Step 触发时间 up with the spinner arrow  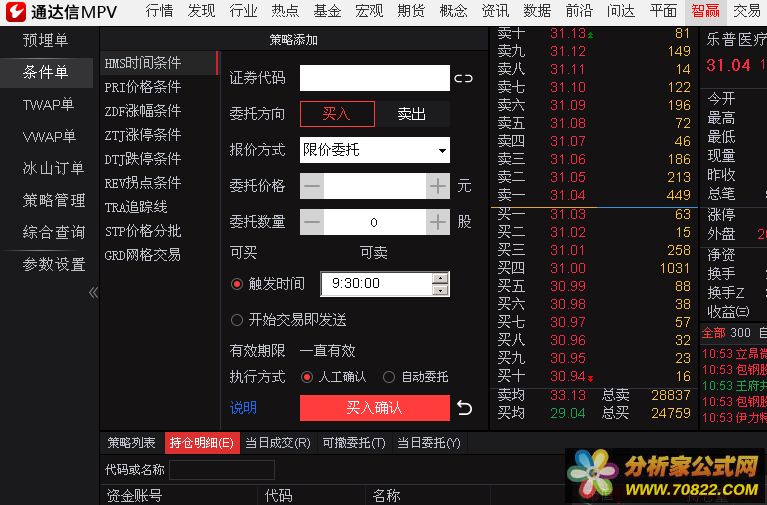[x=440, y=278]
